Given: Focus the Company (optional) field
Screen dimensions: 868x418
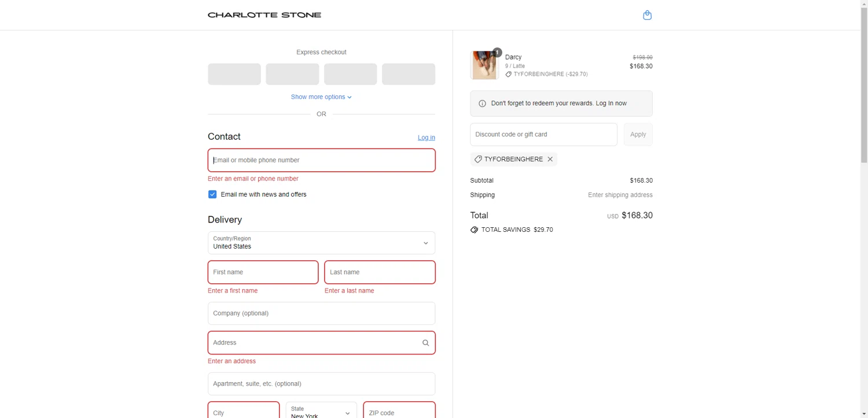Looking at the screenshot, I should pos(321,313).
